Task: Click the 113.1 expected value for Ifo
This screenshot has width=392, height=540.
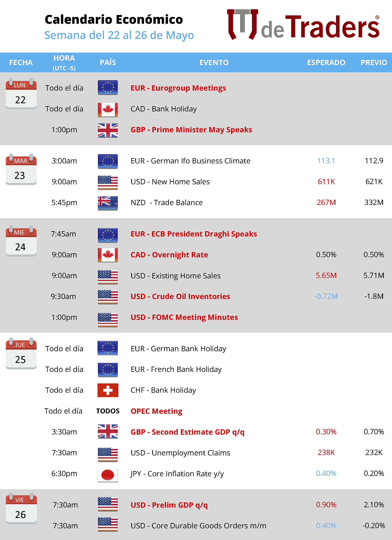Action: 326,161
